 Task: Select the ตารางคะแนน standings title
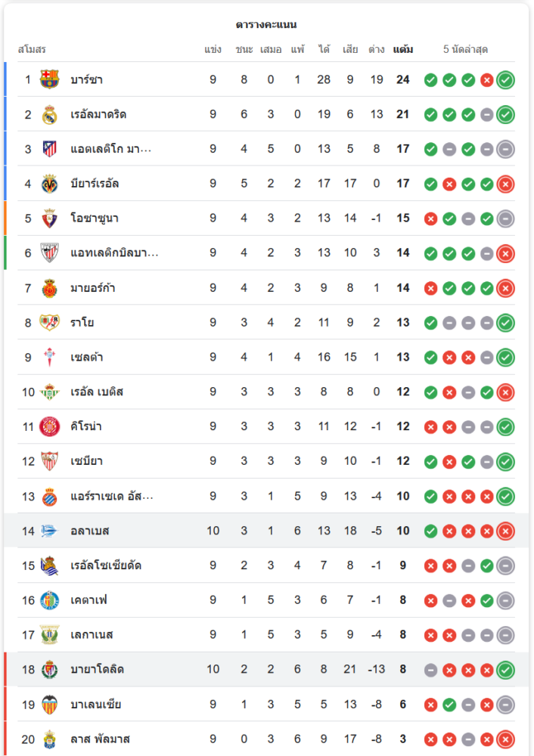click(266, 25)
